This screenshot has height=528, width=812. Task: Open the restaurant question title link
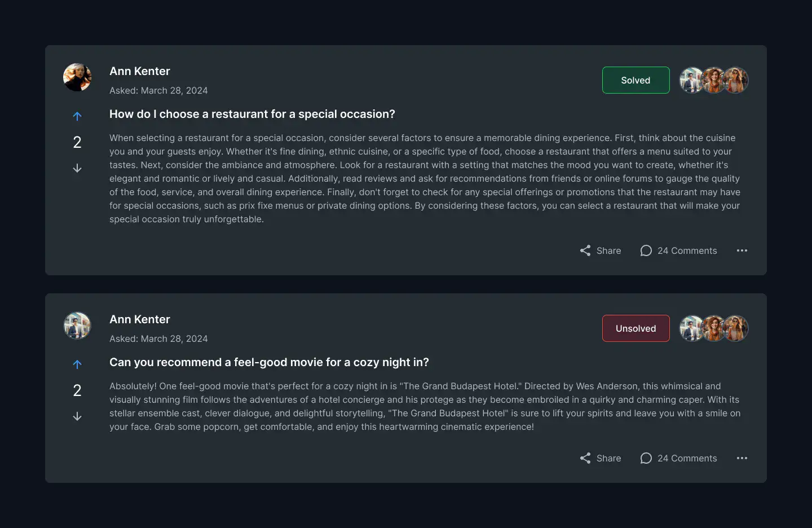252,114
